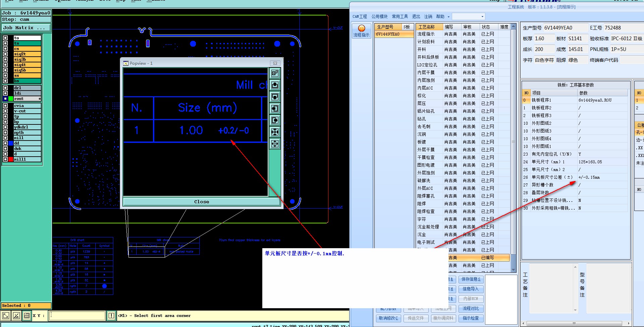This screenshot has width=644, height=327.
Task: Click the 退出 menu item
Action: coord(416,16)
